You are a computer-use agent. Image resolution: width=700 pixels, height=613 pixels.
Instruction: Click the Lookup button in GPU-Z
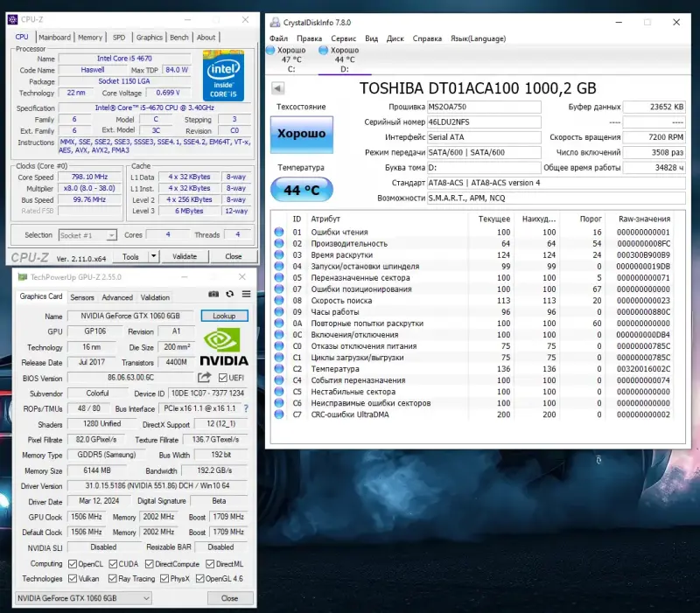tap(224, 316)
